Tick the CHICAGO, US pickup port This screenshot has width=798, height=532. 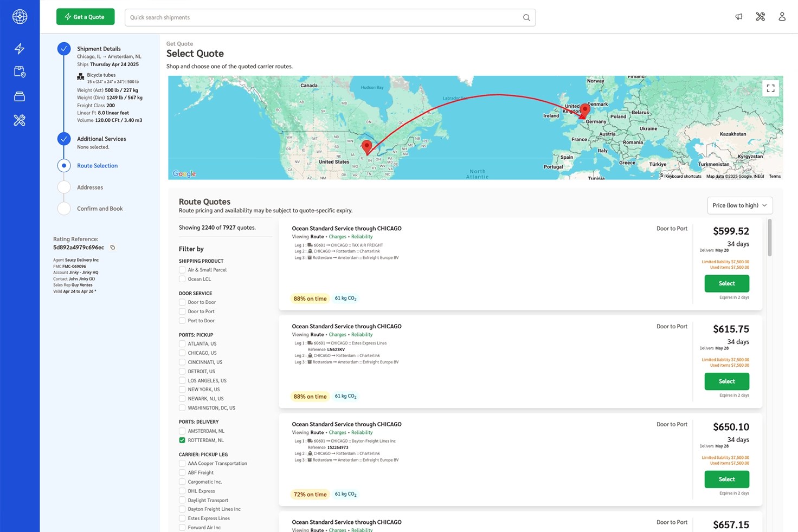[182, 353]
